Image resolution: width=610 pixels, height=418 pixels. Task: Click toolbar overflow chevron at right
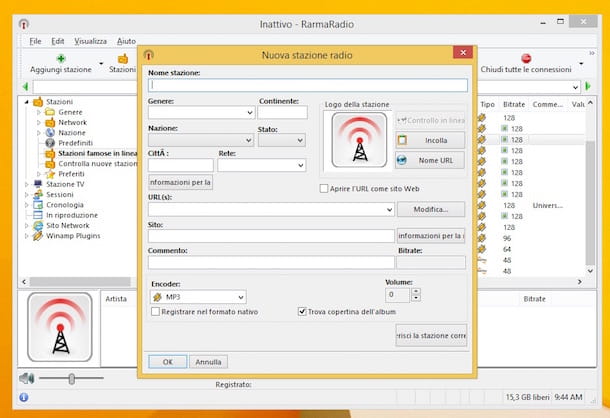pyautogui.click(x=592, y=53)
